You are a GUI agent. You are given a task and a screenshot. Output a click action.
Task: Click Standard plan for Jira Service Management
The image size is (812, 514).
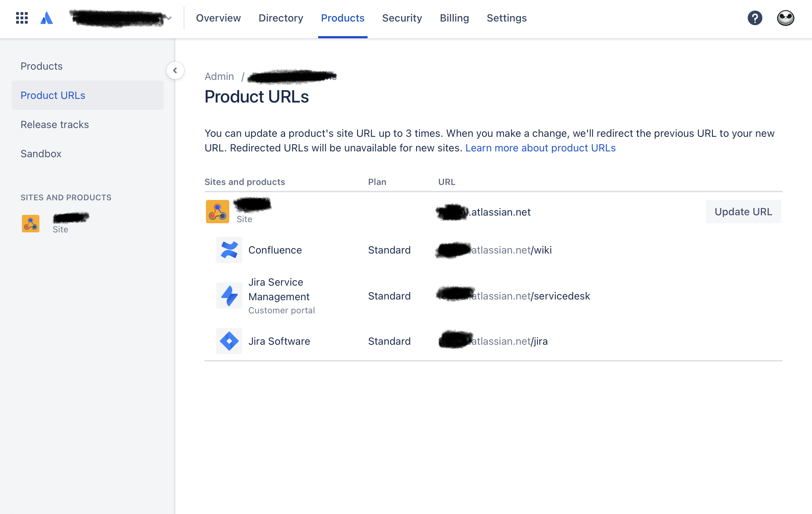click(x=389, y=296)
